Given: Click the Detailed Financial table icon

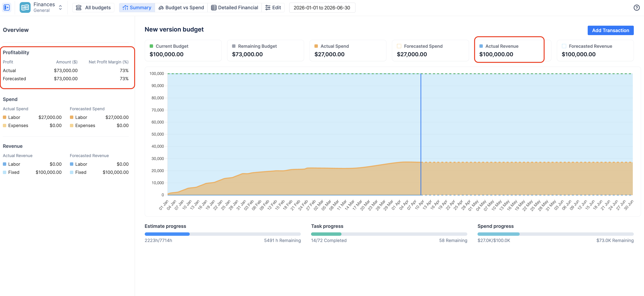Looking at the screenshot, I should pyautogui.click(x=214, y=8).
